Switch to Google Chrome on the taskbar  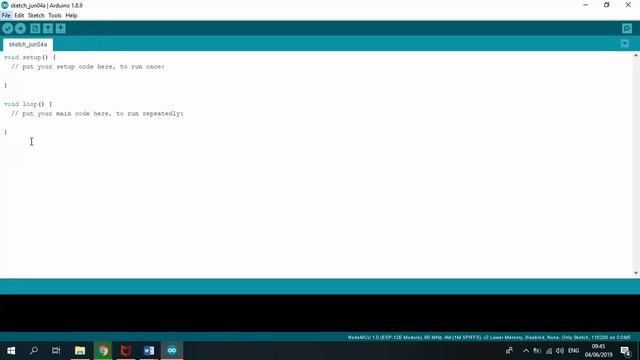point(103,351)
